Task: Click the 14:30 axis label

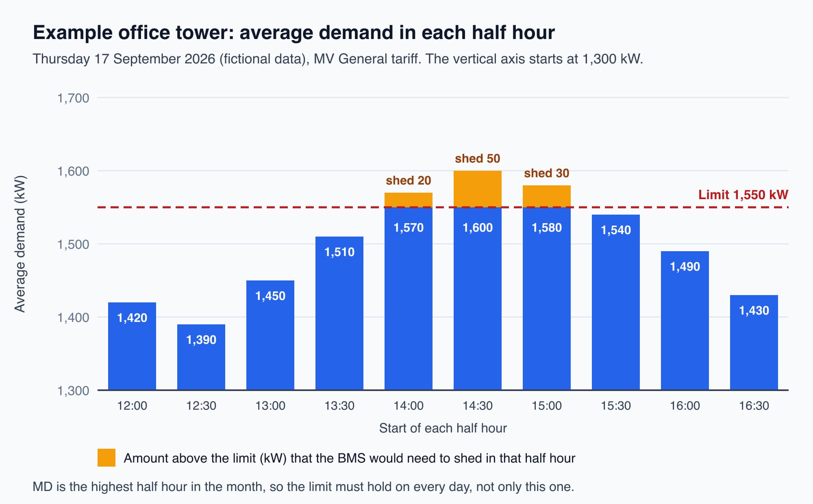Action: pos(478,406)
